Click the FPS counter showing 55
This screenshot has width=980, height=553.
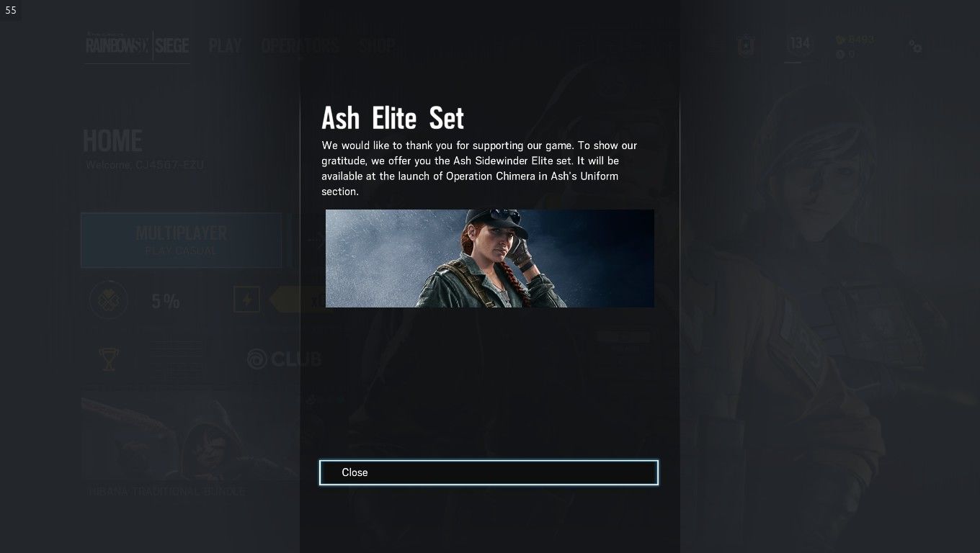pyautogui.click(x=11, y=10)
